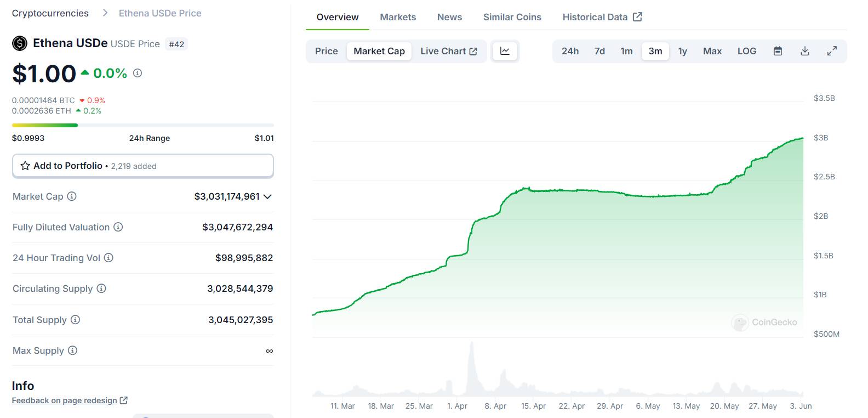Click the star icon in Add to Portfolio
Image resolution: width=868 pixels, height=418 pixels.
pyautogui.click(x=25, y=166)
